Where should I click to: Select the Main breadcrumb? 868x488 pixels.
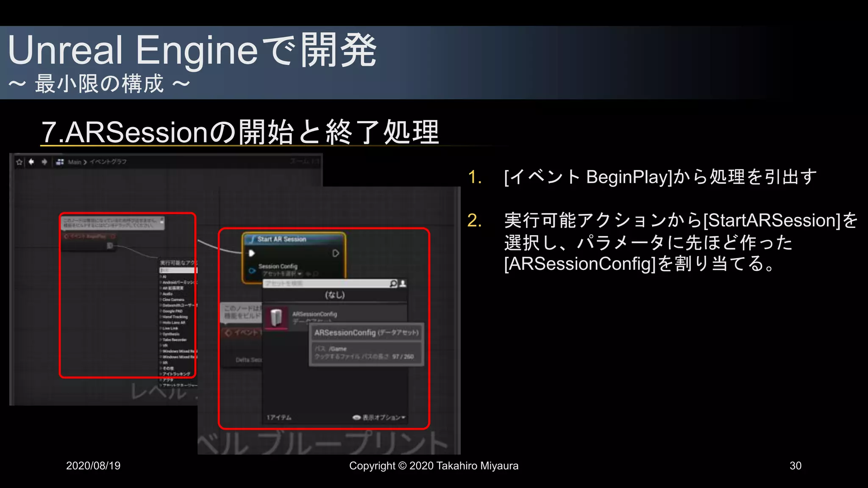coord(75,162)
